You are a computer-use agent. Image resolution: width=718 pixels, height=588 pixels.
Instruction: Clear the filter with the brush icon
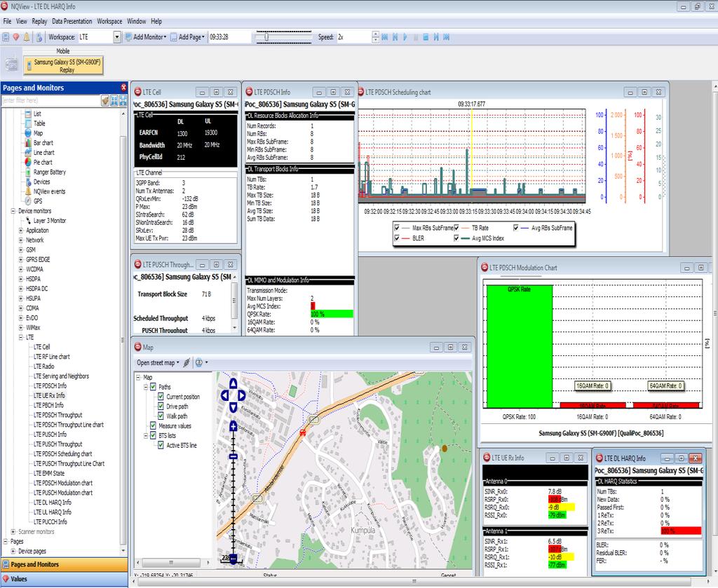[x=105, y=101]
